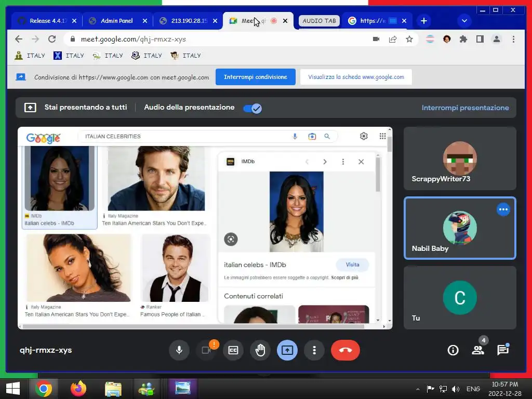Click system tray volume icon
The image size is (532, 399).
(x=455, y=389)
